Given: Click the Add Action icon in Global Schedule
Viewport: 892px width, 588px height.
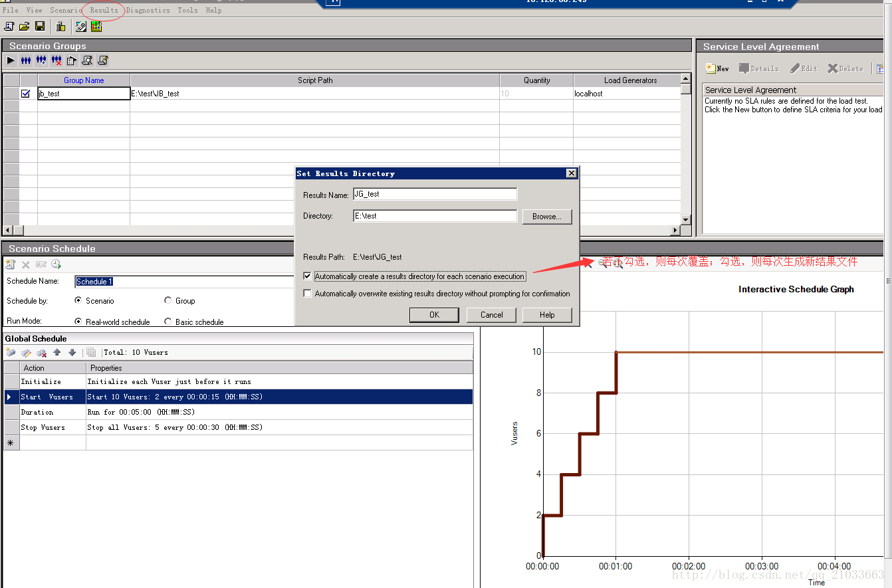Looking at the screenshot, I should click(x=11, y=352).
